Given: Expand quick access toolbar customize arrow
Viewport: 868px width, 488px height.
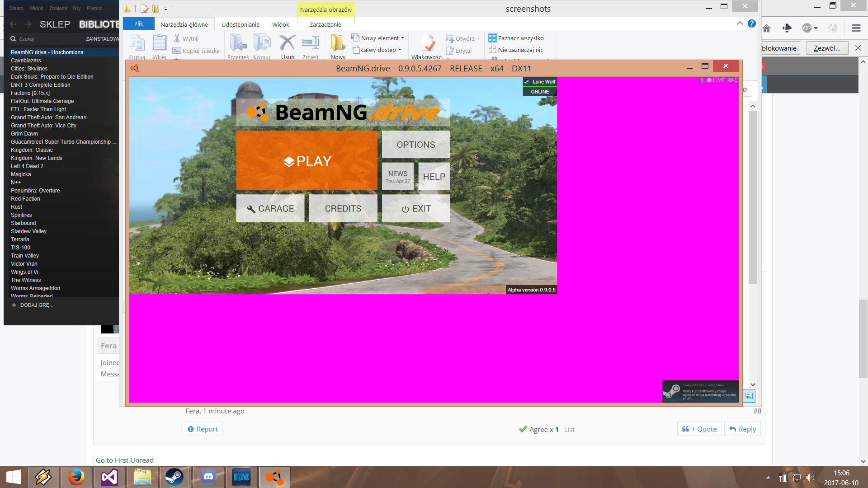Looking at the screenshot, I should click(x=165, y=9).
